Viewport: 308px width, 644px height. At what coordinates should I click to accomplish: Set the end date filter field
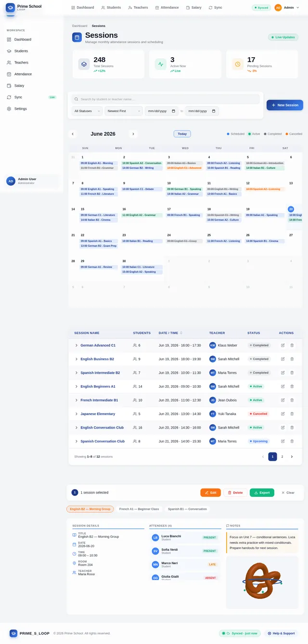tap(202, 111)
